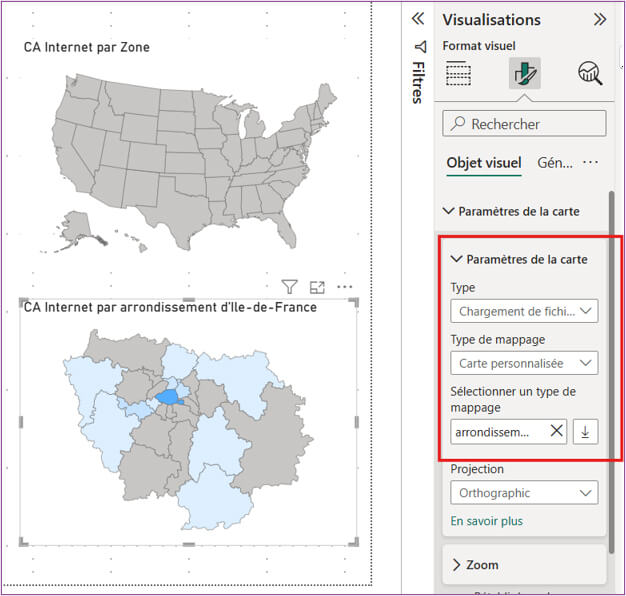The image size is (626, 596).
Task: Click the filter funnel icon above map
Action: pyautogui.click(x=289, y=286)
